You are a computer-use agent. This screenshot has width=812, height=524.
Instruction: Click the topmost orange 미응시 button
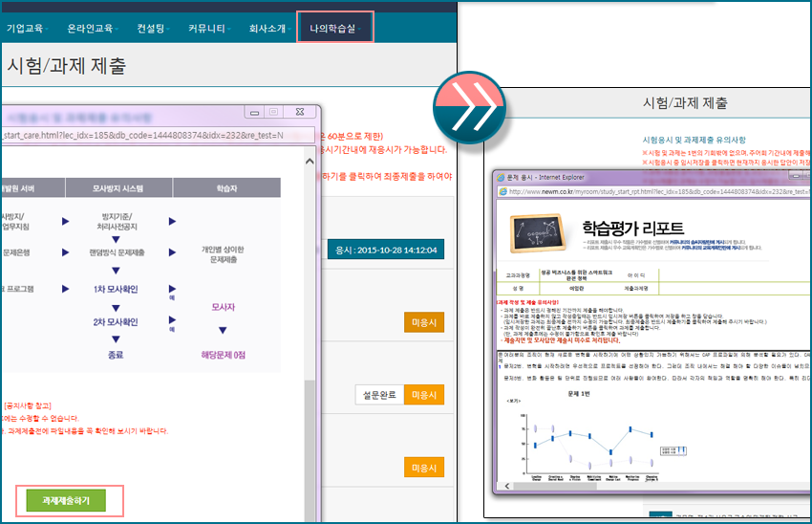click(423, 322)
